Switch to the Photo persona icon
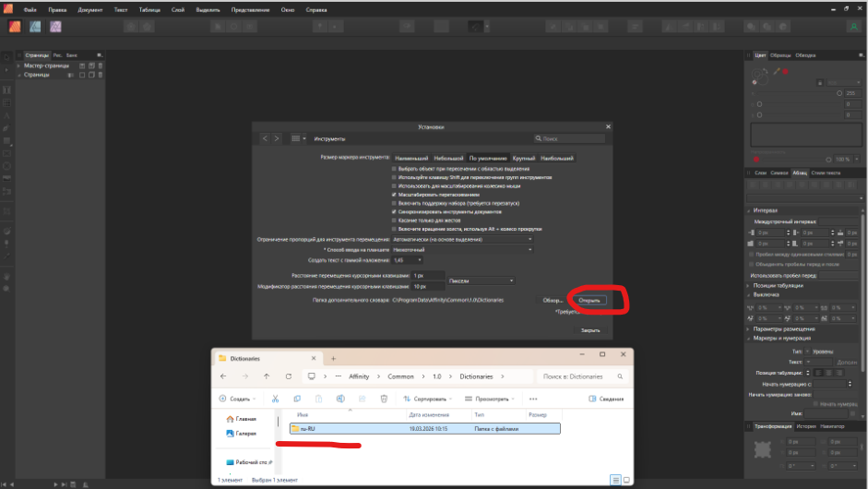Screen dimensions: 868x489 tap(55, 26)
